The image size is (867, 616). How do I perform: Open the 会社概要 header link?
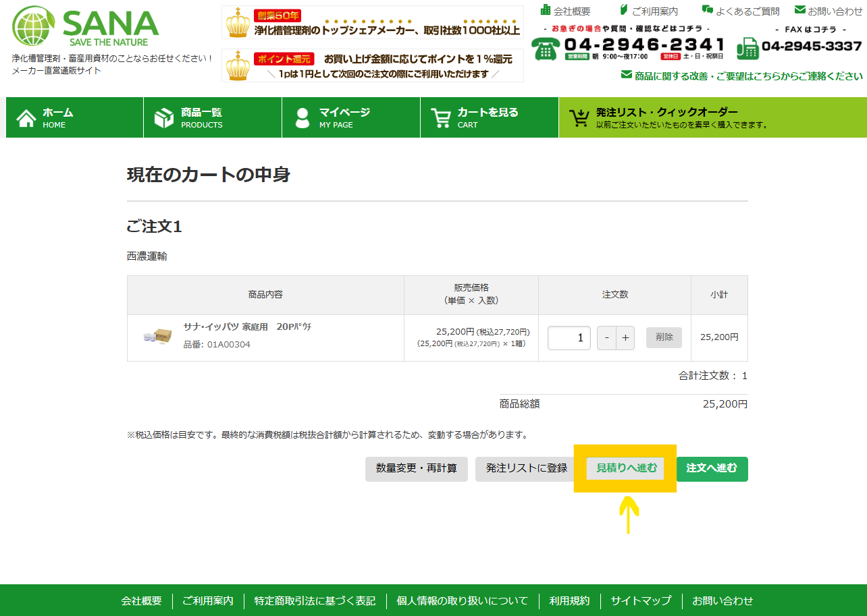571,11
